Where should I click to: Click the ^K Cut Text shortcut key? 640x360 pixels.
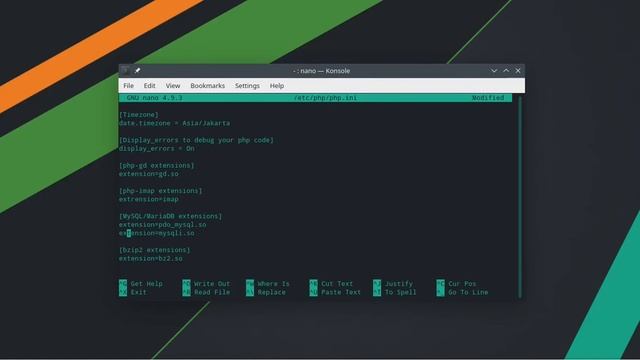pos(313,283)
